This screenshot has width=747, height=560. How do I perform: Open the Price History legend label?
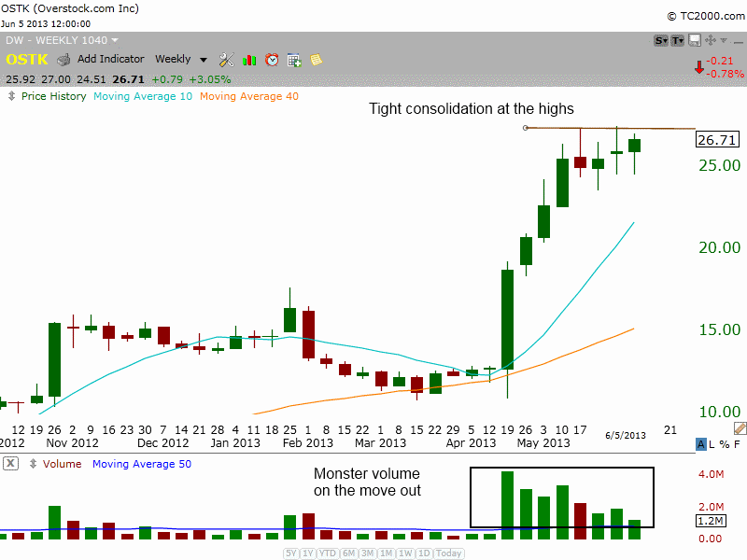click(53, 96)
